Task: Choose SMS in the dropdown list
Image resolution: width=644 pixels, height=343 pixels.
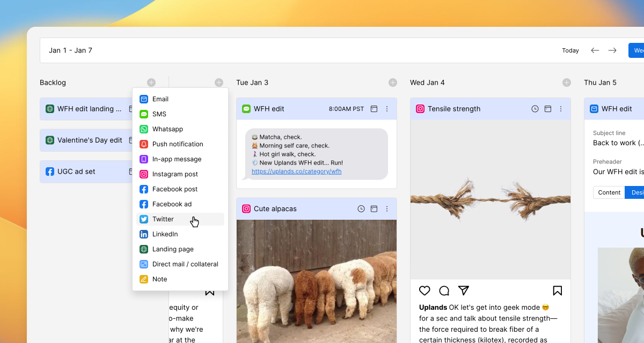Action: pyautogui.click(x=180, y=114)
